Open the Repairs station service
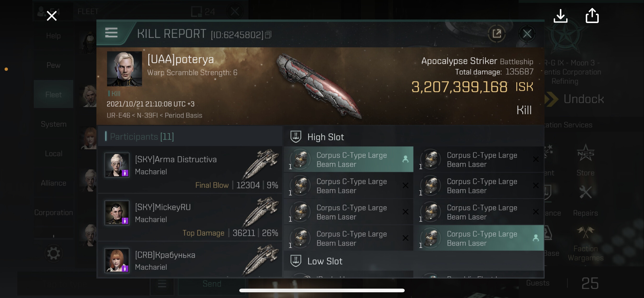Screen dimensions: 644x298 pos(585,201)
